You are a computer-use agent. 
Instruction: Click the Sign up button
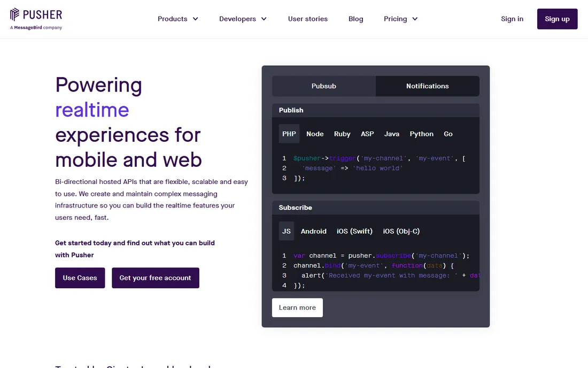click(x=557, y=19)
